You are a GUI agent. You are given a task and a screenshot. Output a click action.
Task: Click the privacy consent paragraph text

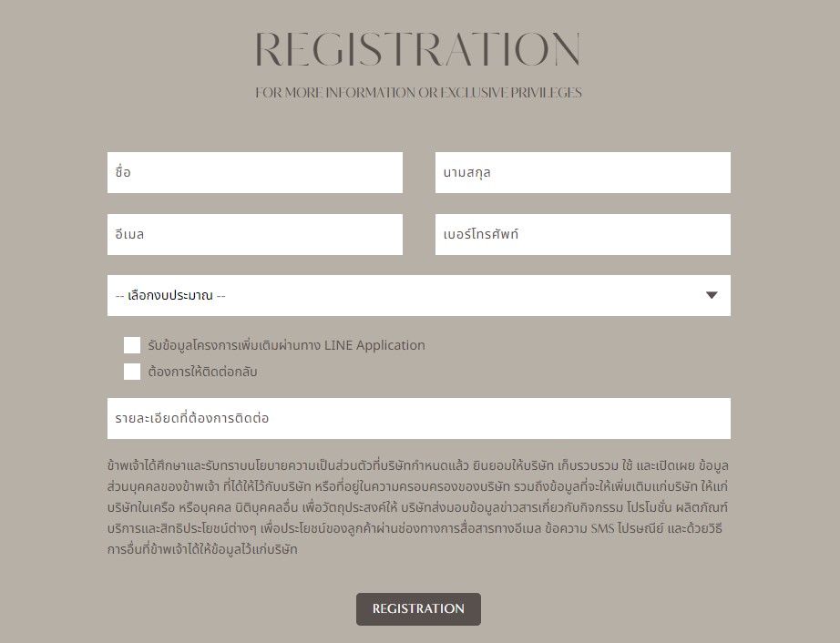(418, 507)
